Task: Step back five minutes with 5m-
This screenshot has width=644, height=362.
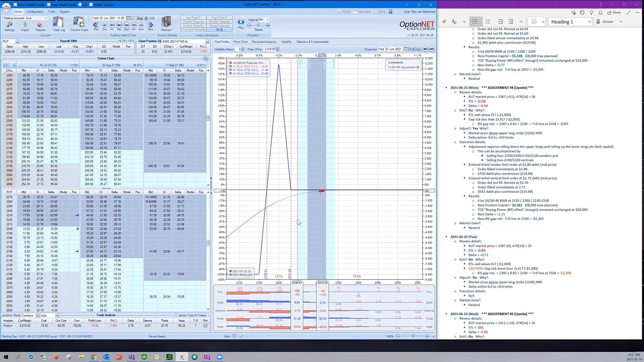Action: pyautogui.click(x=105, y=26)
